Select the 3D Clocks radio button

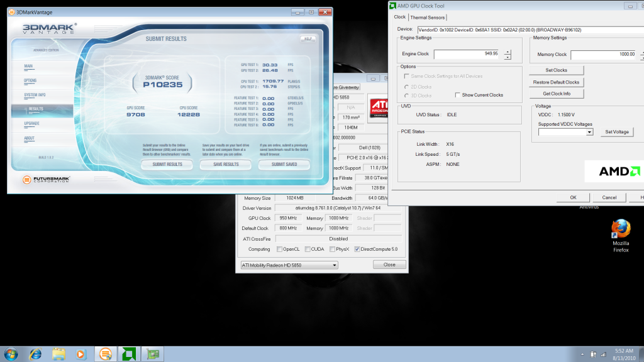406,96
